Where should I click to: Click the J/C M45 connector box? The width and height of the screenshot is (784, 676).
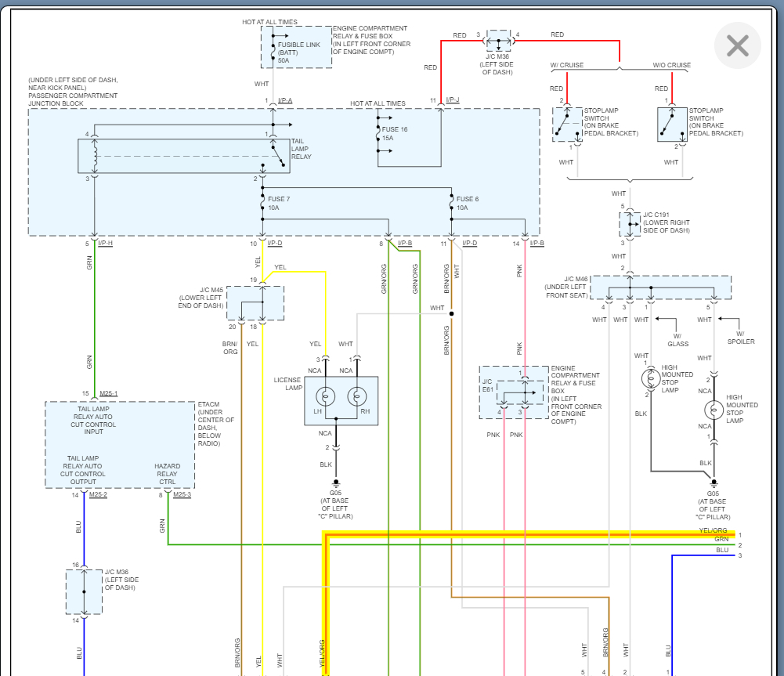[x=255, y=302]
